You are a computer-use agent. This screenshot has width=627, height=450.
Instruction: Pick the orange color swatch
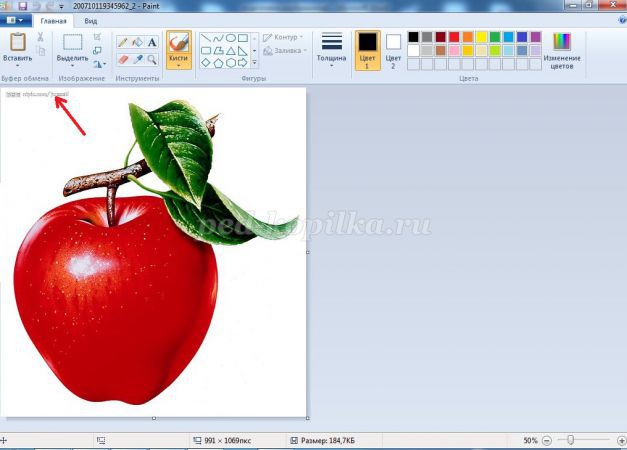[x=468, y=37]
